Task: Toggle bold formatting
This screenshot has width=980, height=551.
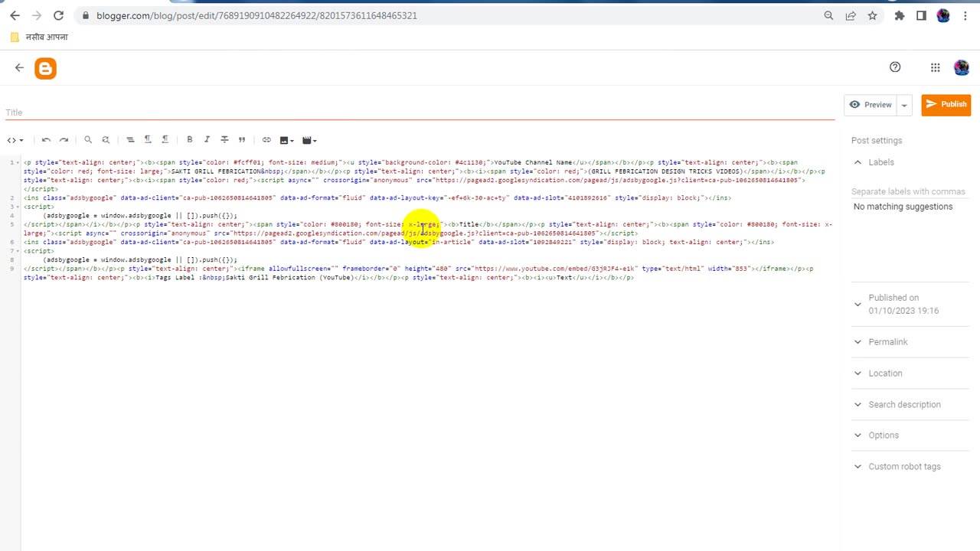Action: [x=190, y=140]
